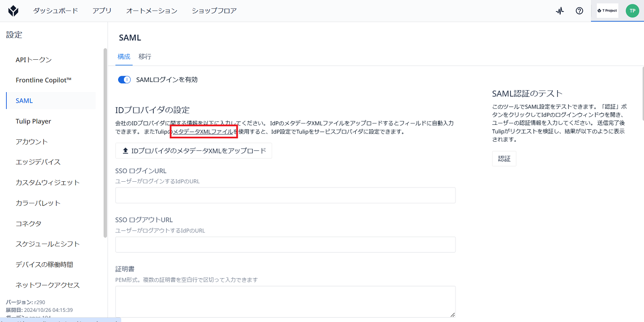This screenshot has width=644, height=322.
Task: Select SAML in settings sidebar
Action: pos(51,101)
